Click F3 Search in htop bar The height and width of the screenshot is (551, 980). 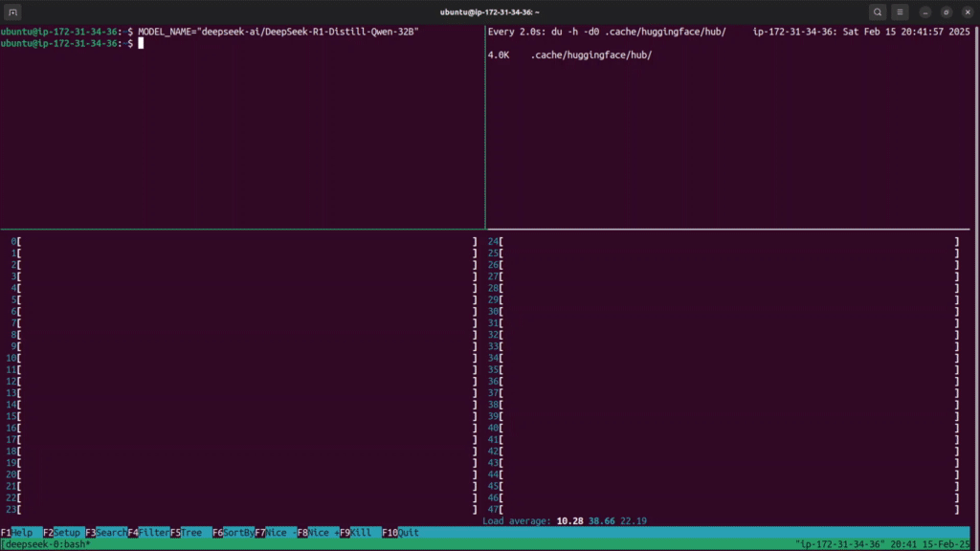106,533
